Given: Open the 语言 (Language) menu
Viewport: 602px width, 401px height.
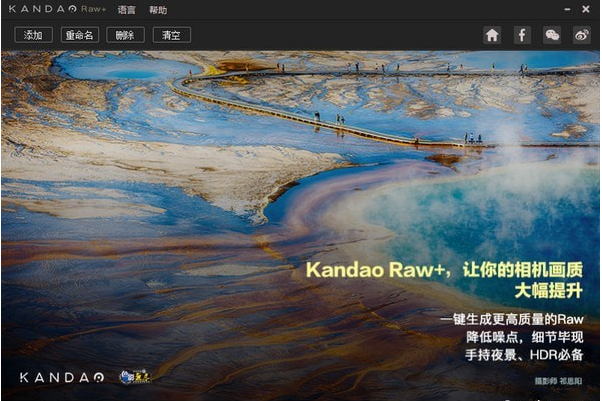Looking at the screenshot, I should 126,10.
